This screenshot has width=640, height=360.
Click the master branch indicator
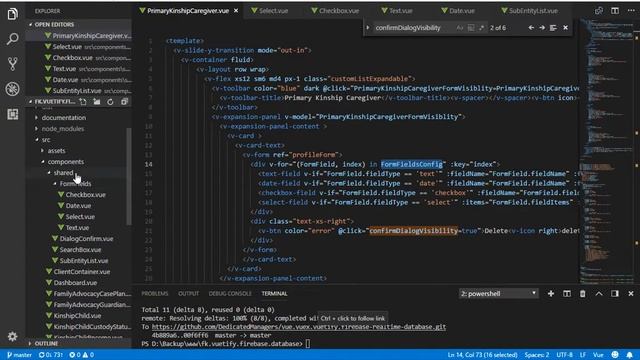[x=19, y=355]
